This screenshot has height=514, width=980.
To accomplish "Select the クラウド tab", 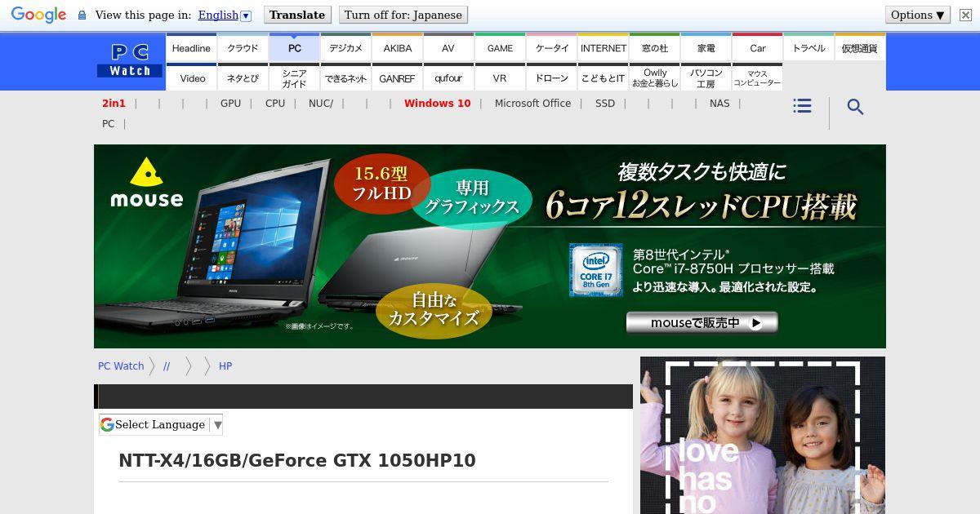I will point(243,48).
